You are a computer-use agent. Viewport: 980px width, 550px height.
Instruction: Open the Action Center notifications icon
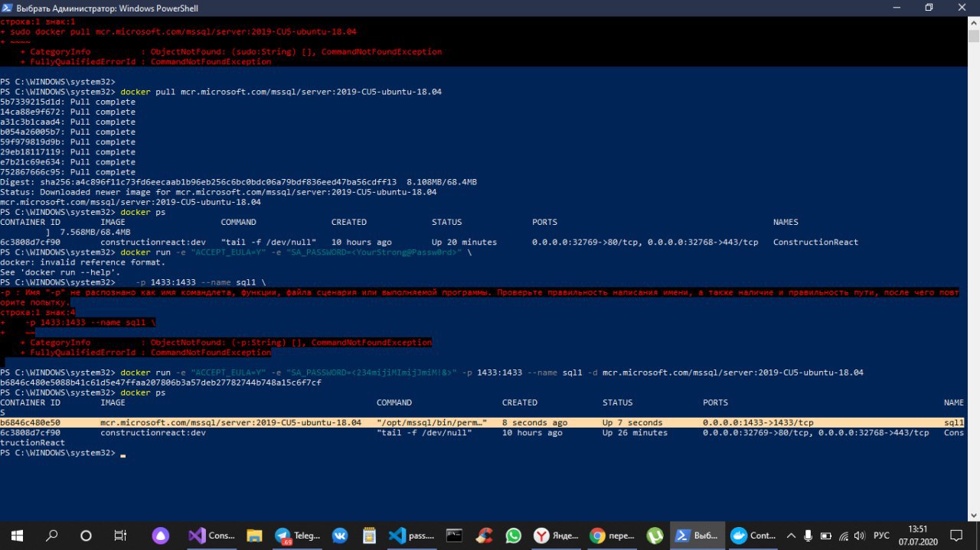pos(956,535)
